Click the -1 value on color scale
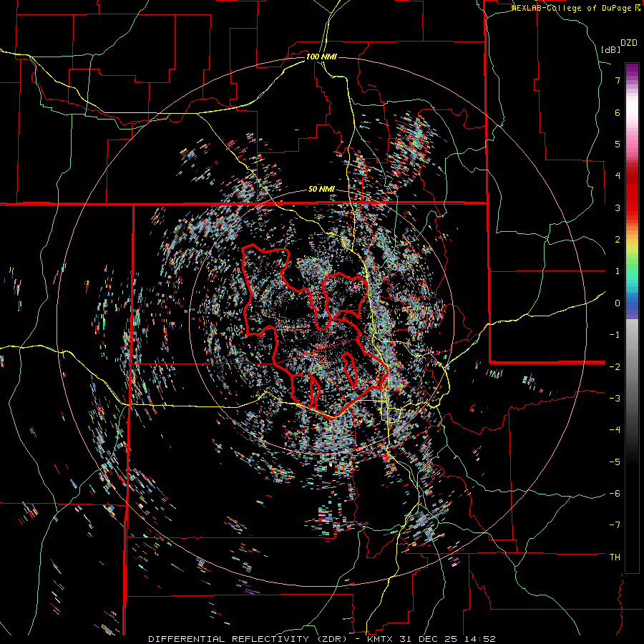This screenshot has width=644, height=644. pyautogui.click(x=615, y=335)
